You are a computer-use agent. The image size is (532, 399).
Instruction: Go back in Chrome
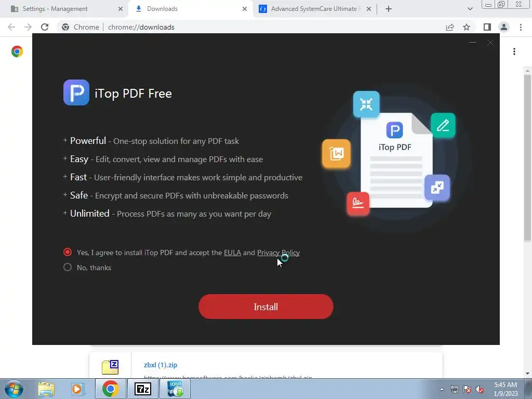[x=11, y=27]
